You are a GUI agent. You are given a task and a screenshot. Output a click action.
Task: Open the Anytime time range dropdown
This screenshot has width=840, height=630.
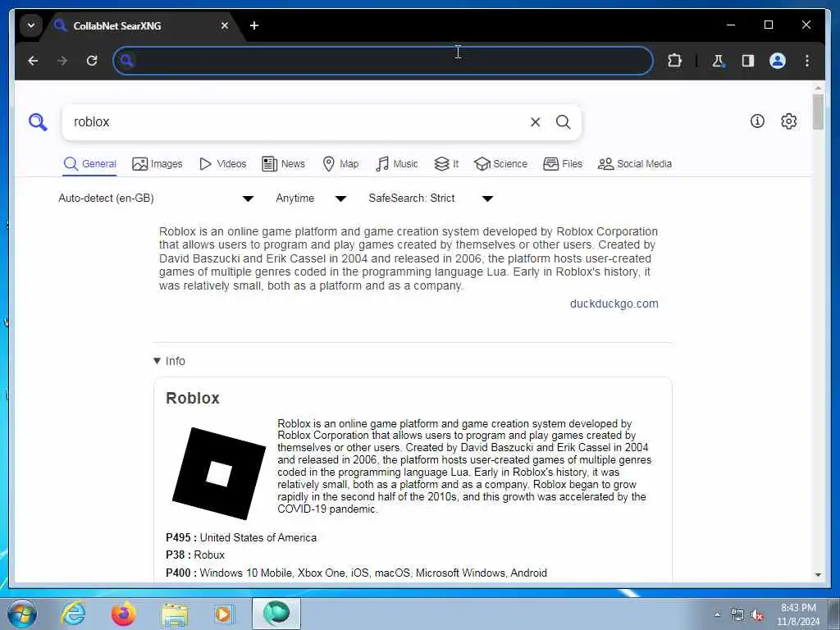311,199
